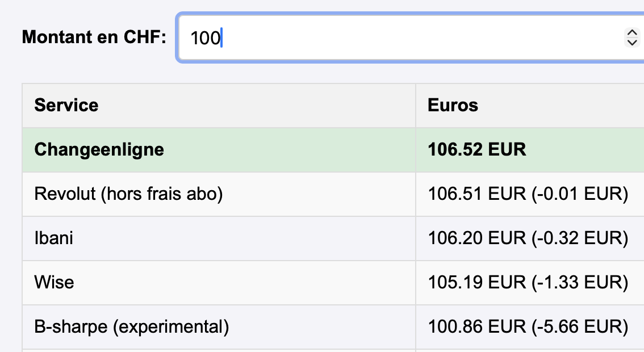Click the (-0.32 EUR) difference for Ibani
644x352 pixels.
[580, 238]
